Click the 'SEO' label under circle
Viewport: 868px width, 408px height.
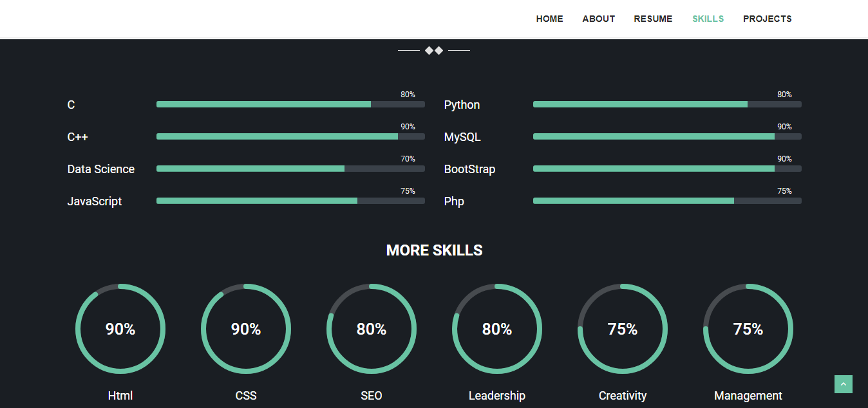pos(372,396)
